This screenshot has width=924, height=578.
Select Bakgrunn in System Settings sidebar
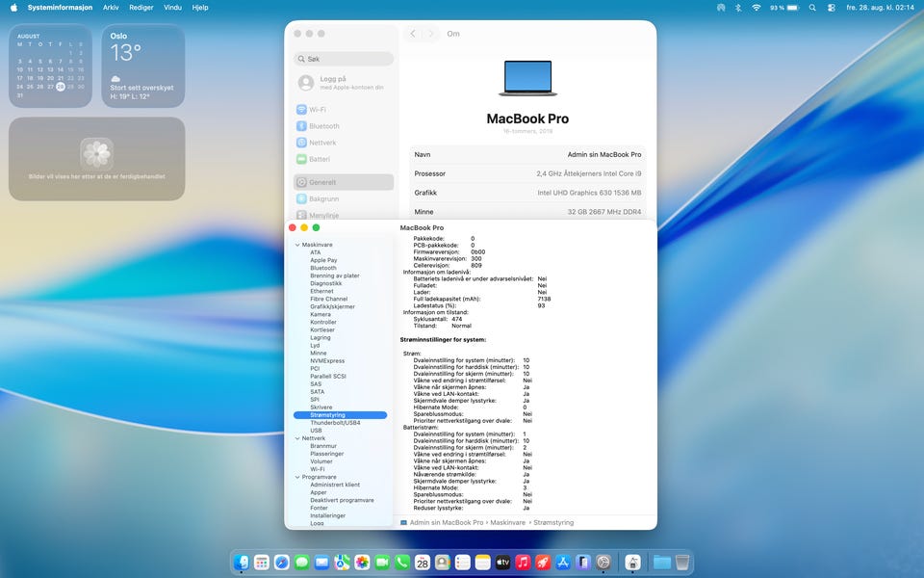click(x=344, y=198)
